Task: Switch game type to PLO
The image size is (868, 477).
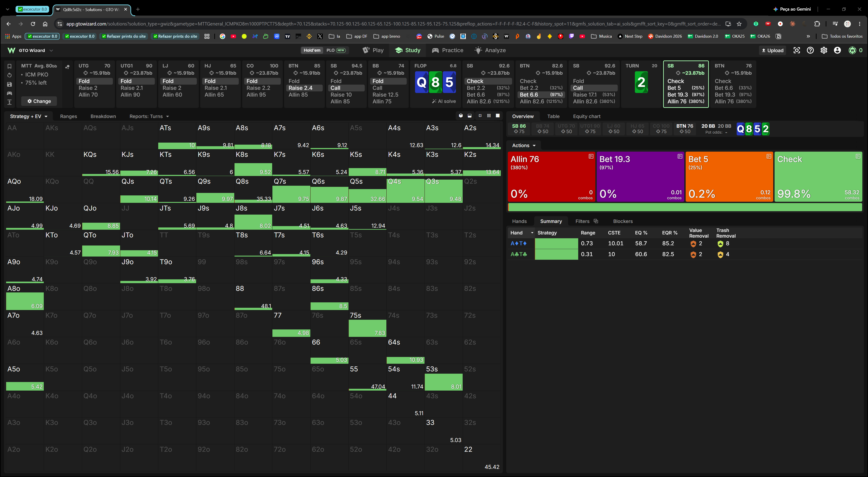Action: point(336,50)
